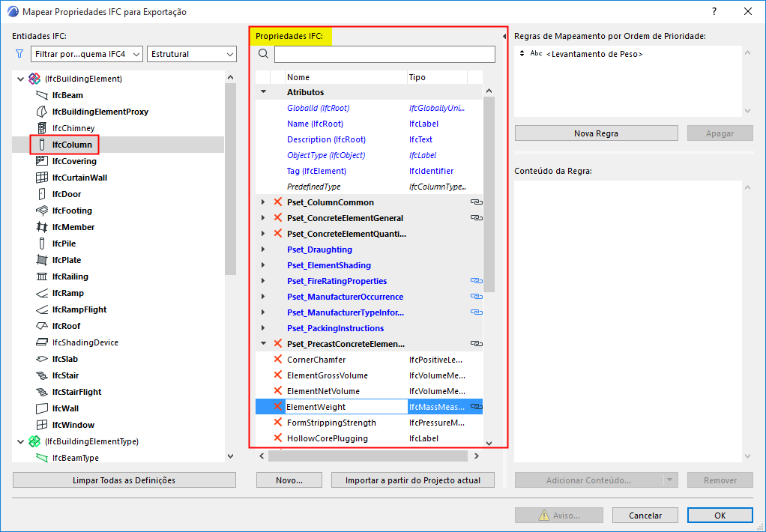The width and height of the screenshot is (766, 532).
Task: Click the IfcCovering icon
Action: (42, 161)
